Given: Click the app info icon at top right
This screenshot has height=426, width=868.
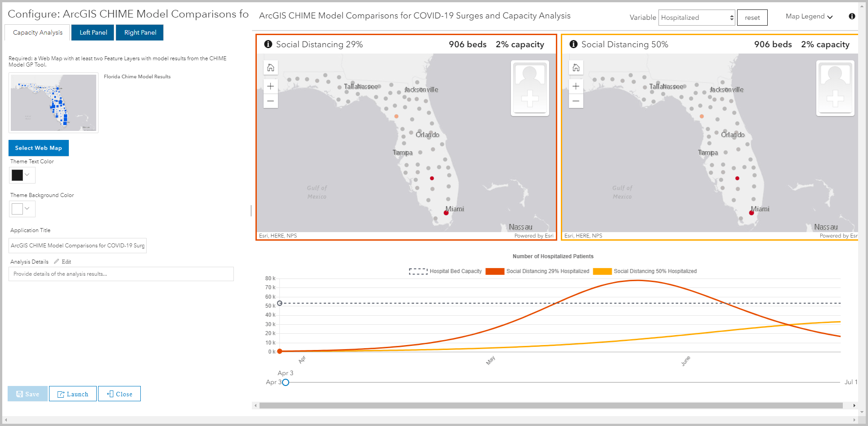Looking at the screenshot, I should tap(852, 16).
